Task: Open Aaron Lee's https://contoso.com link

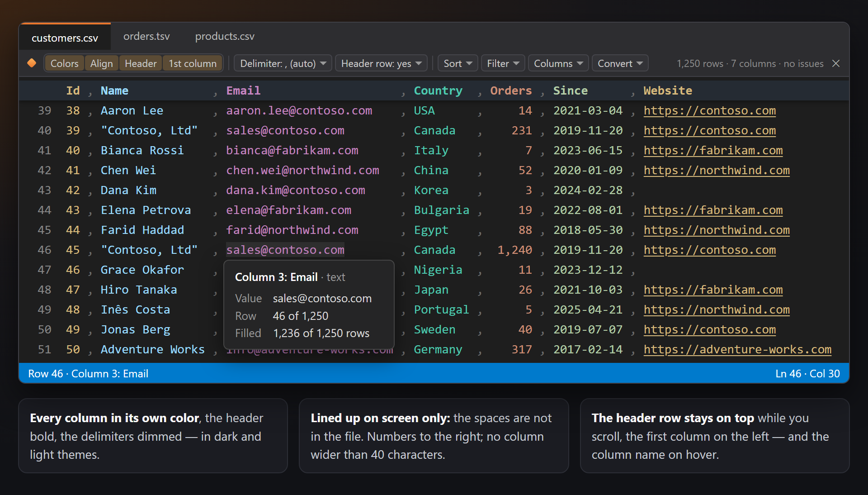Action: click(709, 110)
